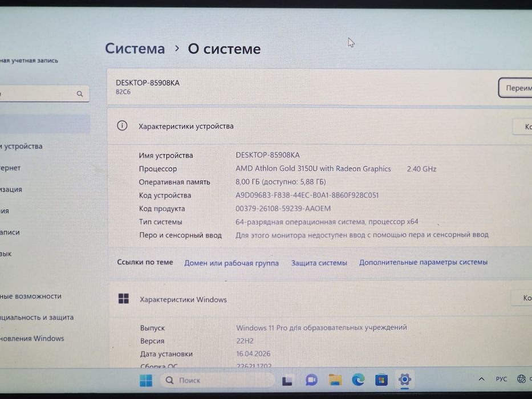This screenshot has width=532, height=399.
Task: Click the DESKTOP-85908KA name in the top card
Action: (x=148, y=83)
